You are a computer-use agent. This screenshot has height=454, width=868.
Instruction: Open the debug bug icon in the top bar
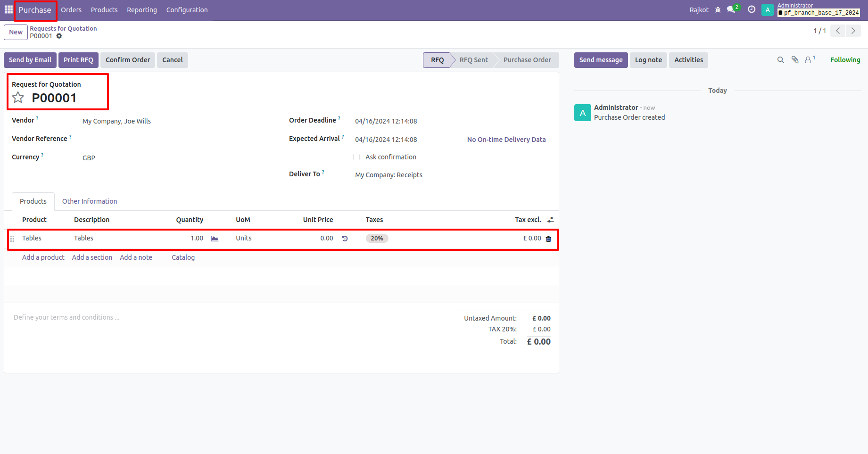tap(718, 9)
